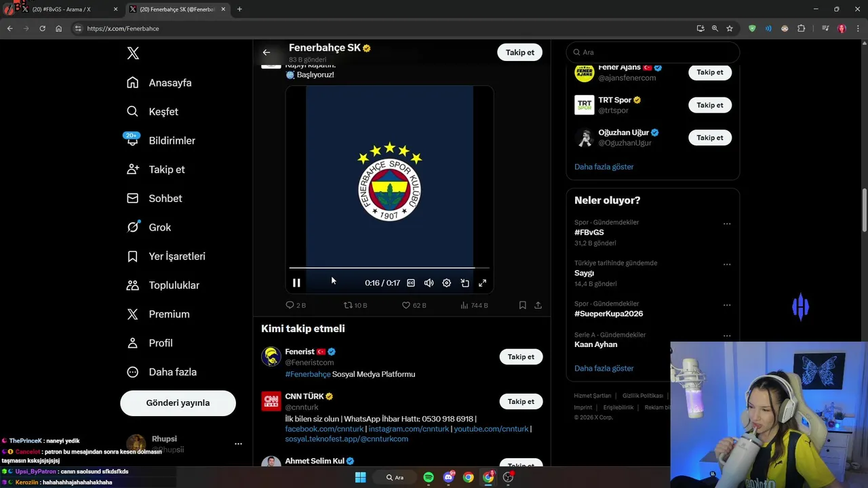Open account options next to Rhupsi
This screenshot has width=868, height=488.
pos(238,444)
